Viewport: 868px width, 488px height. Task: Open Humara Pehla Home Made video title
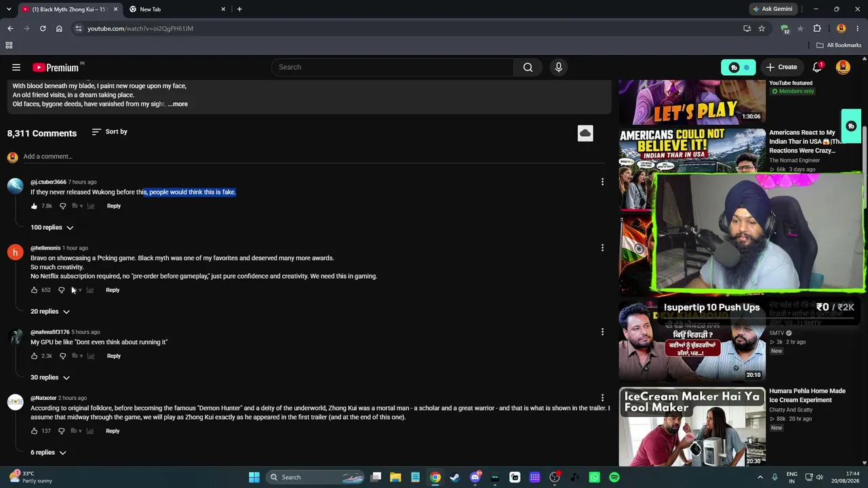click(x=808, y=395)
